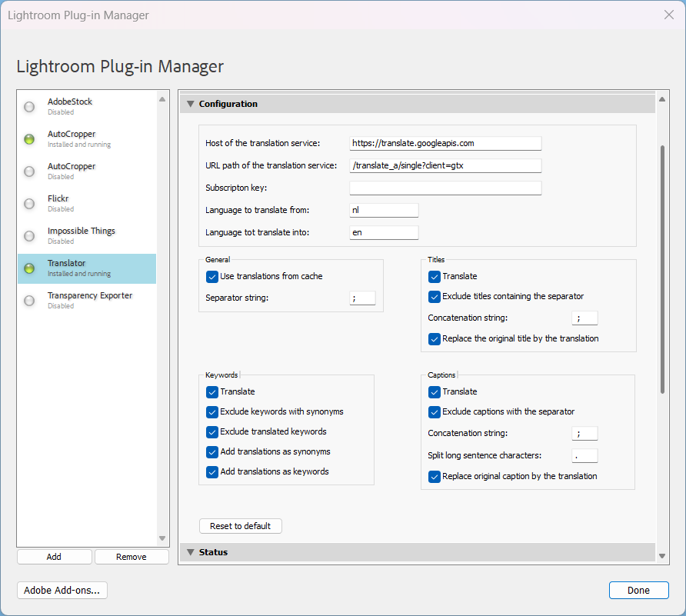Open Adobe Add-ons
The height and width of the screenshot is (616, 686).
[62, 590]
